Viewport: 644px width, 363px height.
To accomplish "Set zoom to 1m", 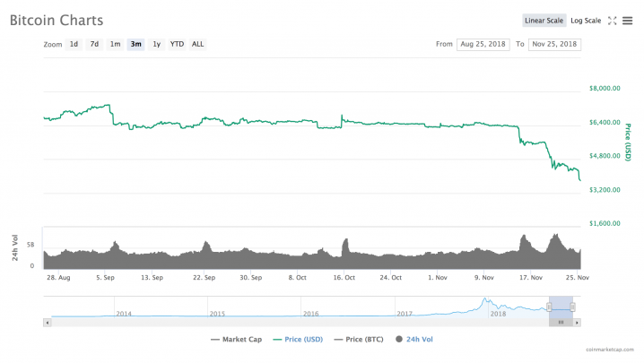I will [115, 44].
